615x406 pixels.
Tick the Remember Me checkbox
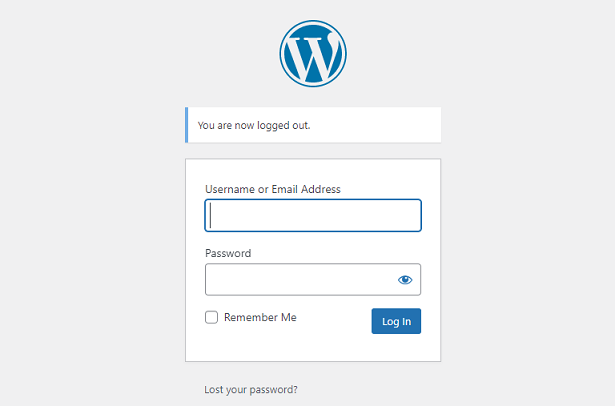(x=211, y=317)
